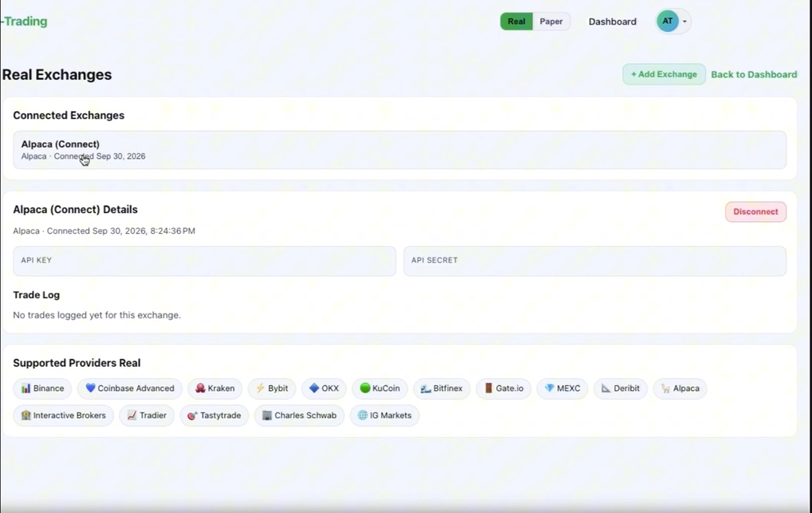Click the + Add Exchange button

tap(664, 74)
